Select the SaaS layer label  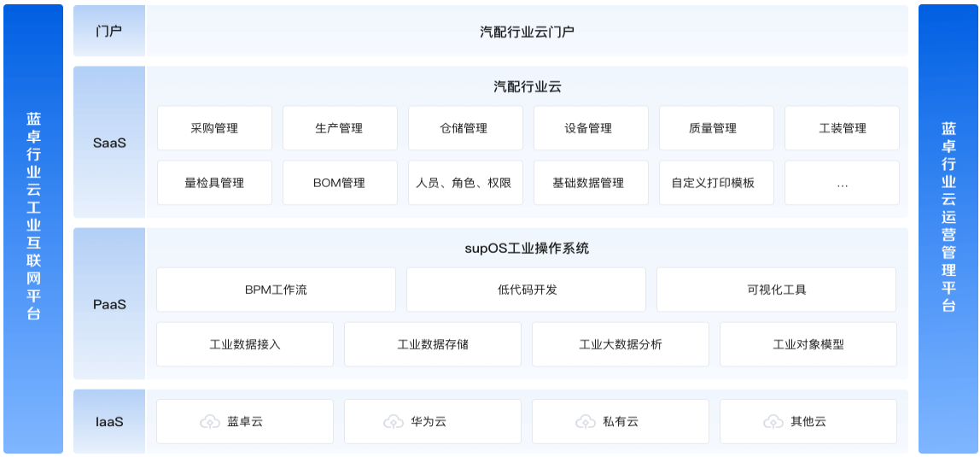(109, 143)
